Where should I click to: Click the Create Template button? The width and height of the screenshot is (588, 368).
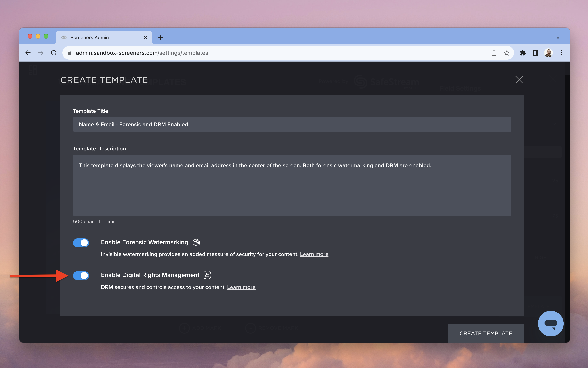pos(486,333)
